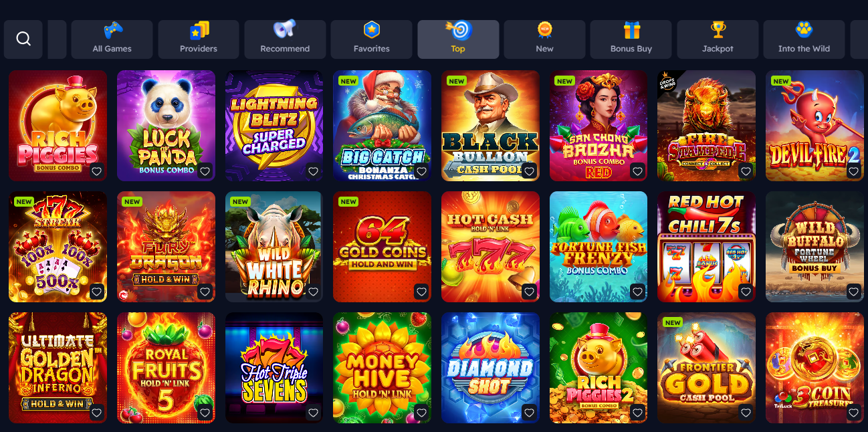Mark 3 Coin Treasures as favorite
Image resolution: width=868 pixels, height=432 pixels.
(x=853, y=413)
